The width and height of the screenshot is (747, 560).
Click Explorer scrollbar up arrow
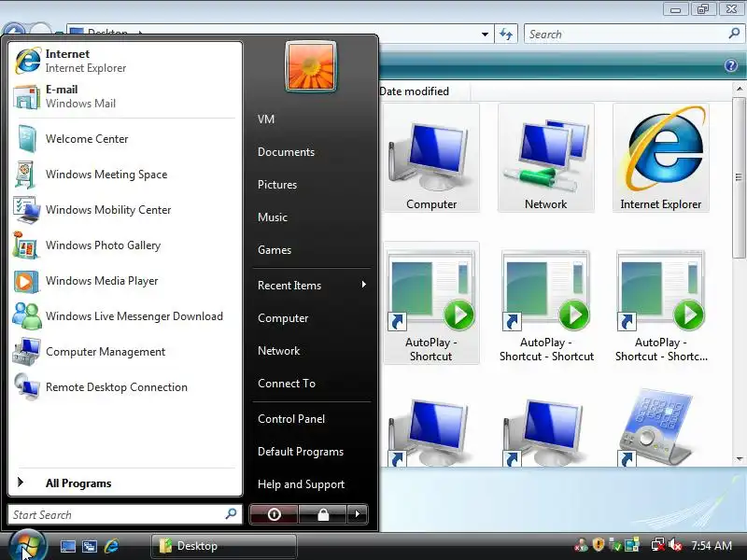click(740, 89)
